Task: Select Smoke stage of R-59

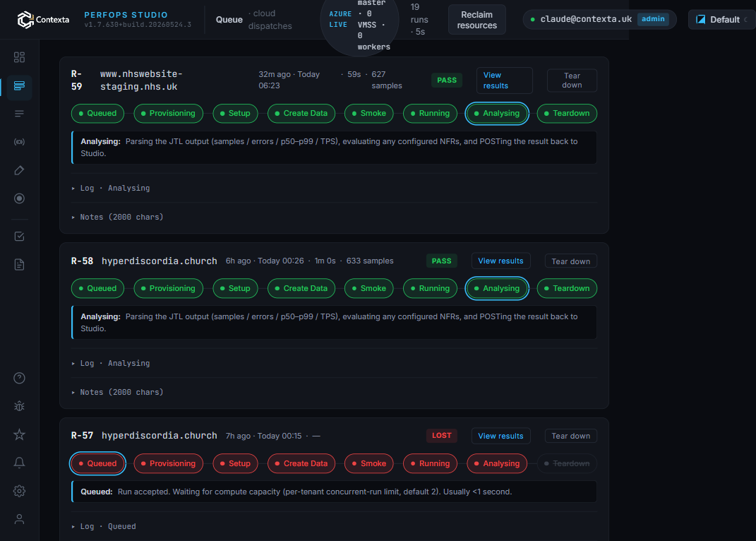Action: (x=369, y=114)
